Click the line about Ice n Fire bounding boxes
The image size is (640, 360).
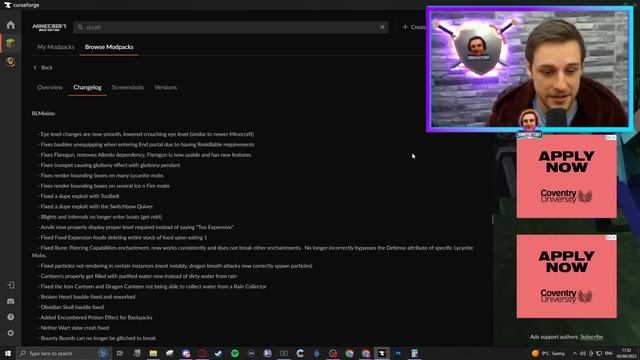pos(103,186)
